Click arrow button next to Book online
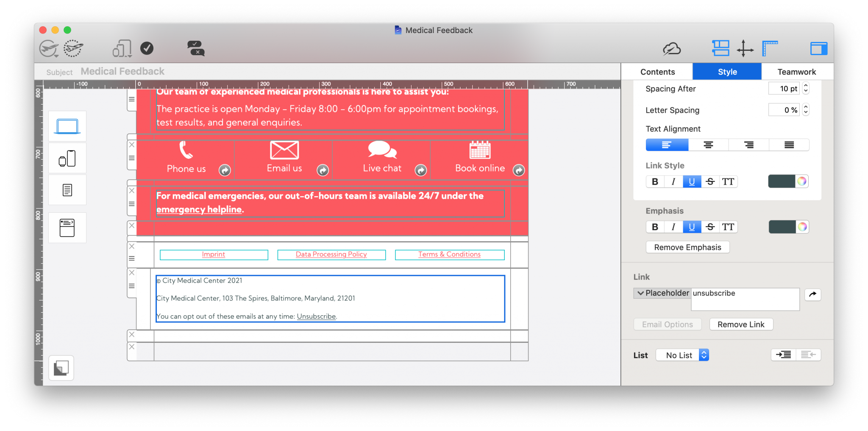The height and width of the screenshot is (431, 868). [x=519, y=170]
